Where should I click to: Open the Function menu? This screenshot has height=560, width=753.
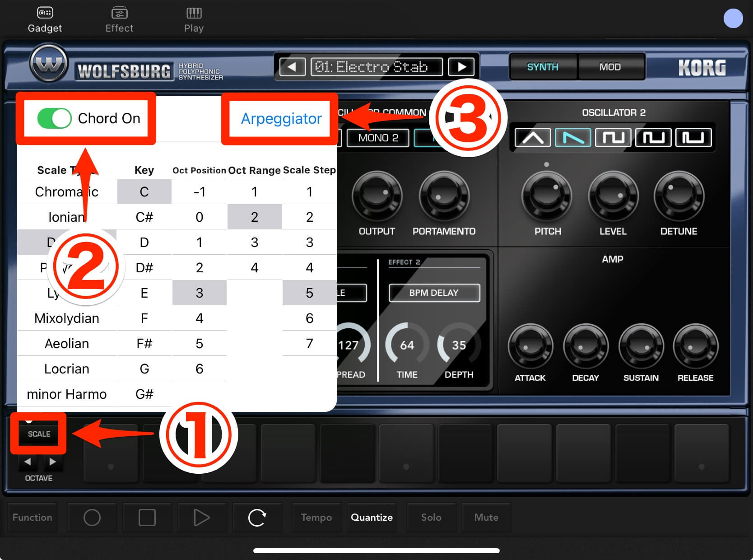32,517
